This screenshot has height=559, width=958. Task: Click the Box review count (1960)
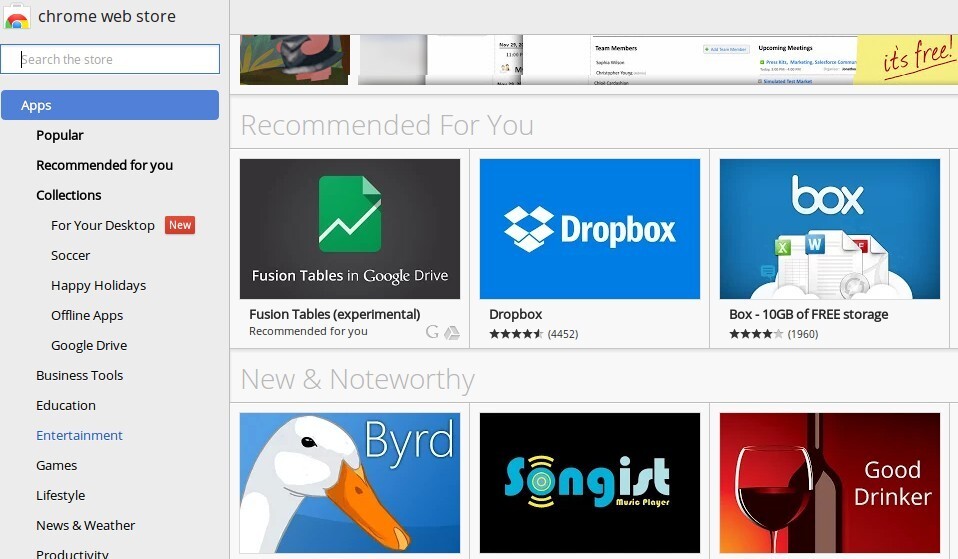803,334
